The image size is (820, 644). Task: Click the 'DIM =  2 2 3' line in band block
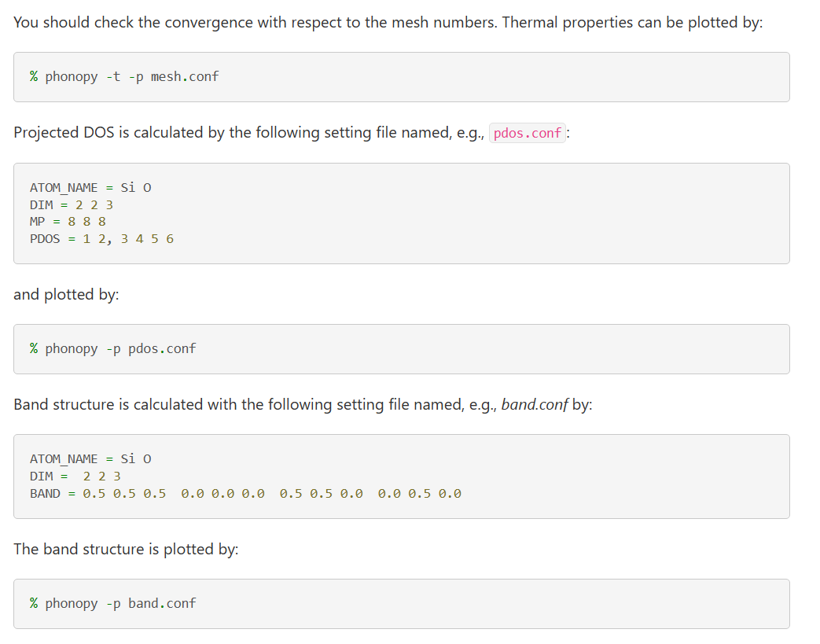tap(75, 476)
